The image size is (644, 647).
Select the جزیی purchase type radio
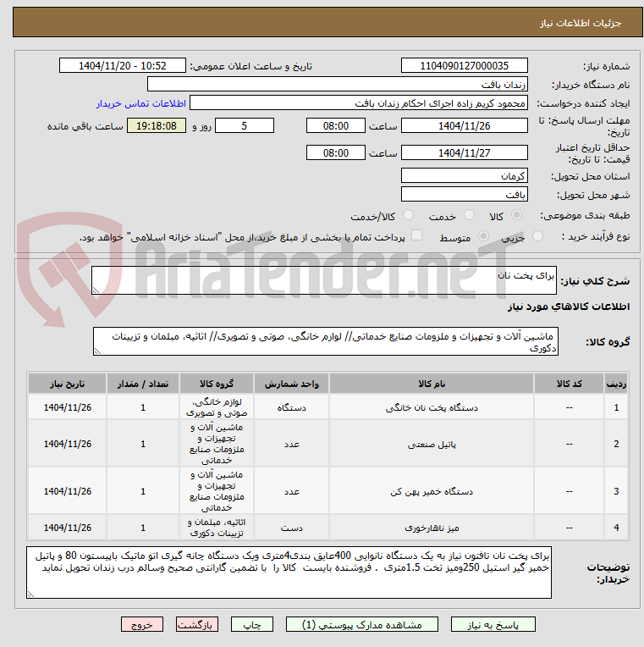[537, 236]
